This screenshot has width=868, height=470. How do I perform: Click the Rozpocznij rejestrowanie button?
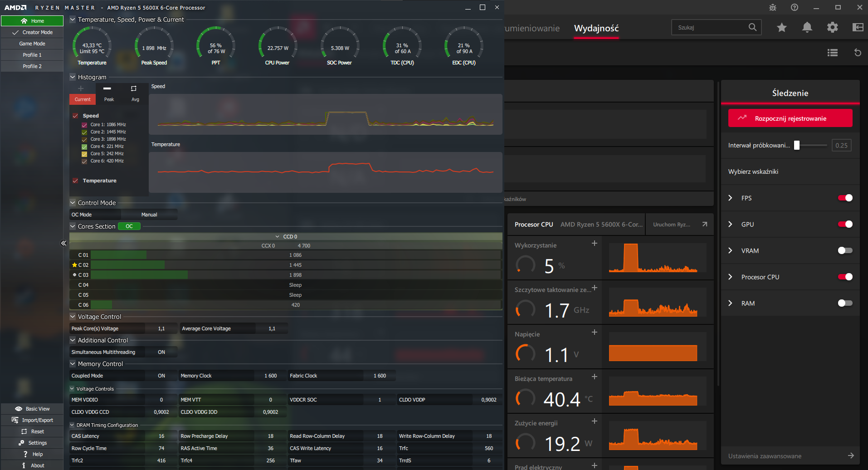click(x=790, y=118)
